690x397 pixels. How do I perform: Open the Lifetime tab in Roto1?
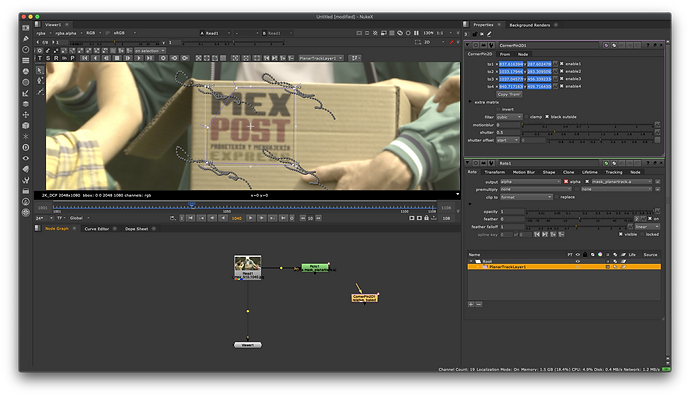(x=590, y=172)
